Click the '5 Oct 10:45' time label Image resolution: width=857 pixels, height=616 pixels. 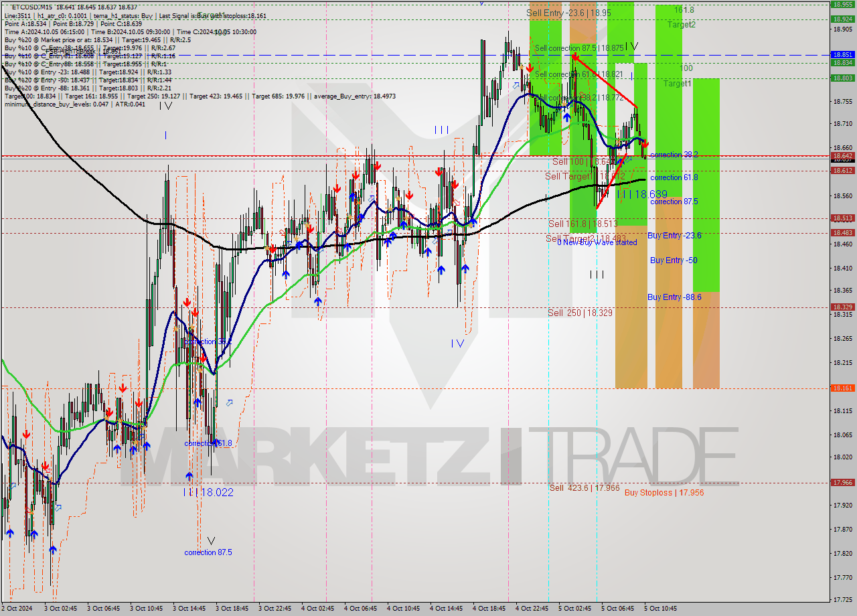pyautogui.click(x=661, y=609)
